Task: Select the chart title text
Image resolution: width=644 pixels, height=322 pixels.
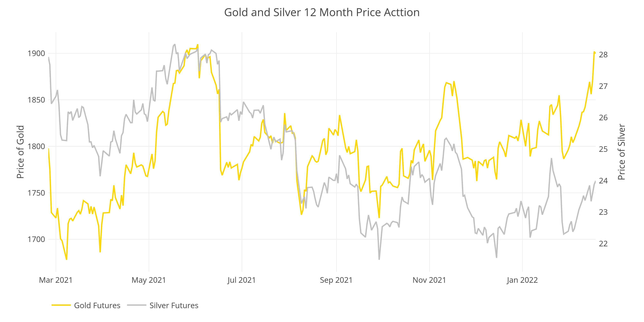Action: 322,13
